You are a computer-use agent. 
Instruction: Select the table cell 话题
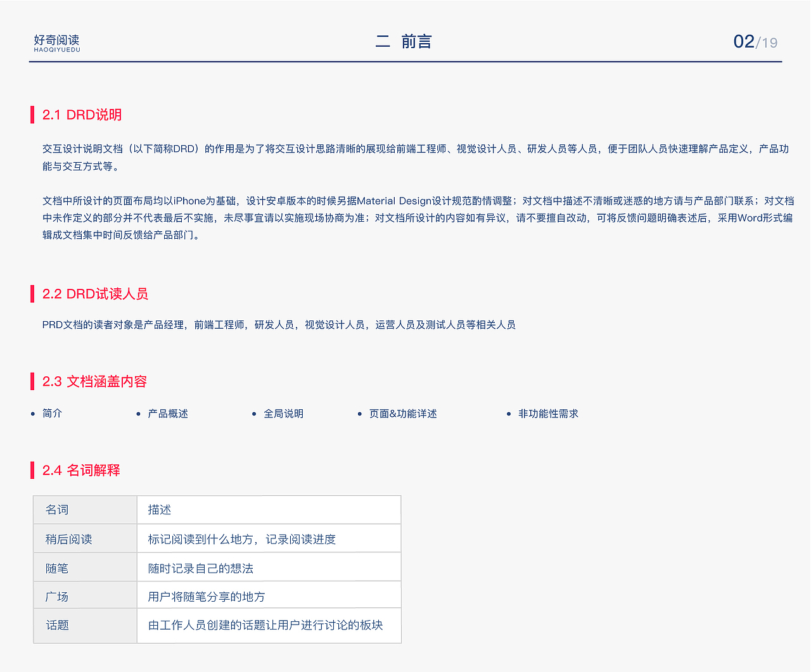pyautogui.click(x=86, y=626)
